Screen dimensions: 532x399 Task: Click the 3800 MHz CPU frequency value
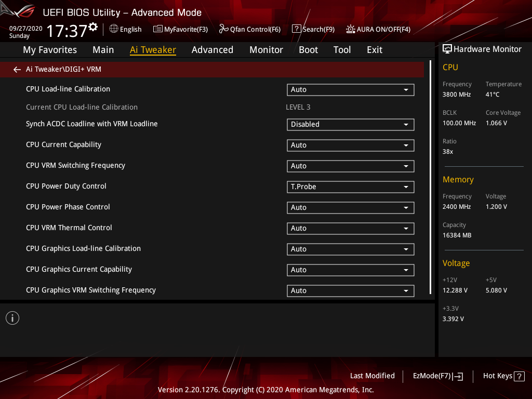click(x=456, y=95)
